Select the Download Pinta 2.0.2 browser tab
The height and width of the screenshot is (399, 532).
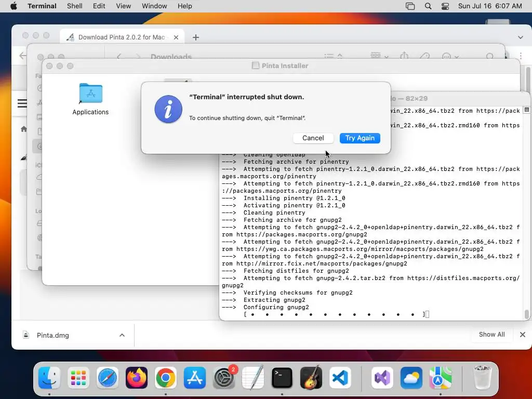pos(122,37)
